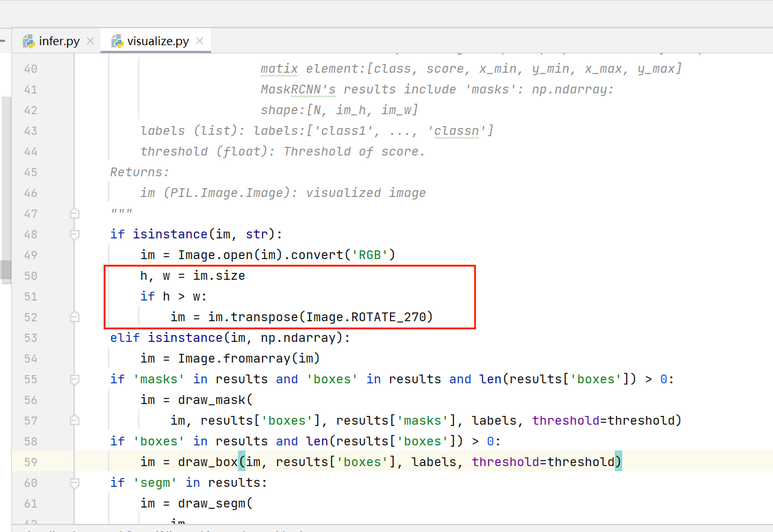Close the visualize.py tab
Viewport: 773px width, 532px height.
200,41
